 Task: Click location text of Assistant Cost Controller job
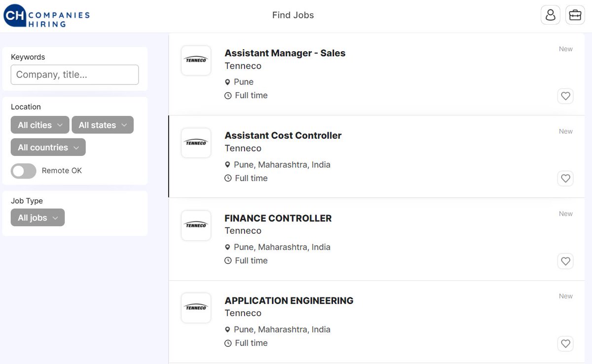[282, 165]
